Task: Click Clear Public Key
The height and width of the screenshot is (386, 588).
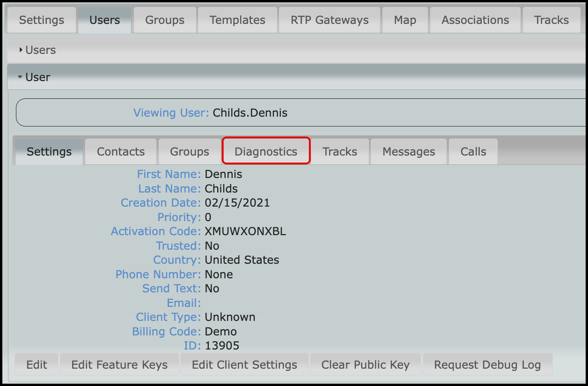Action: [365, 364]
